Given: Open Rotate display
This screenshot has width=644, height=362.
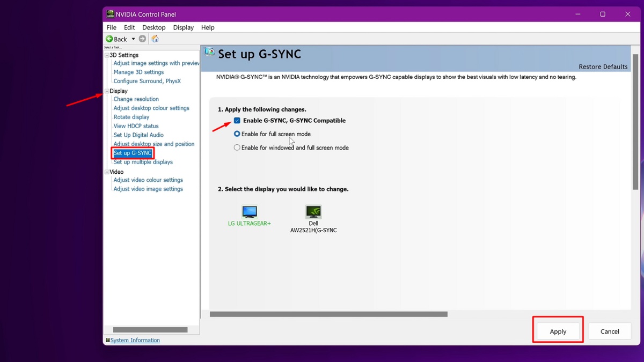Looking at the screenshot, I should (x=131, y=117).
